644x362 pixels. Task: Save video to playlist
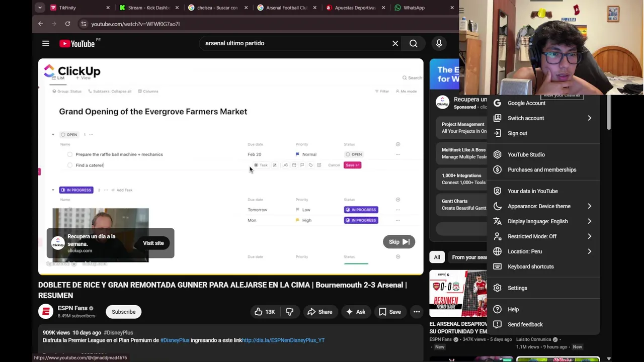click(x=390, y=312)
